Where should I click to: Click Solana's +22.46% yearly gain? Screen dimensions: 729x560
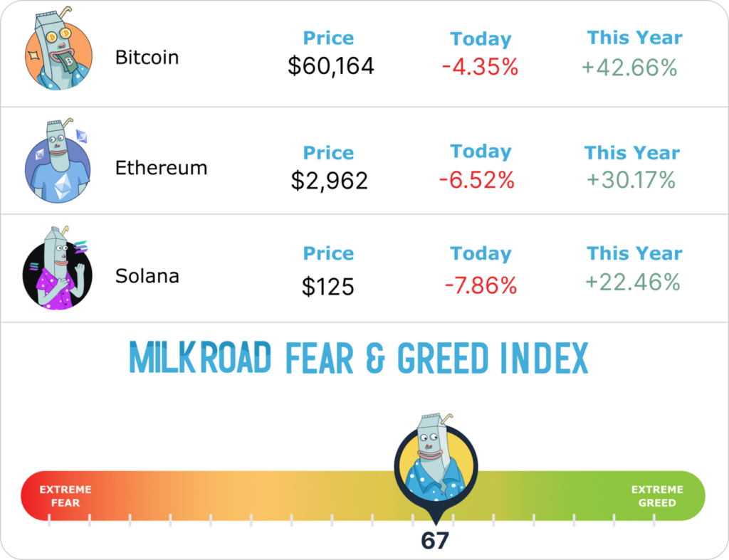click(x=632, y=282)
